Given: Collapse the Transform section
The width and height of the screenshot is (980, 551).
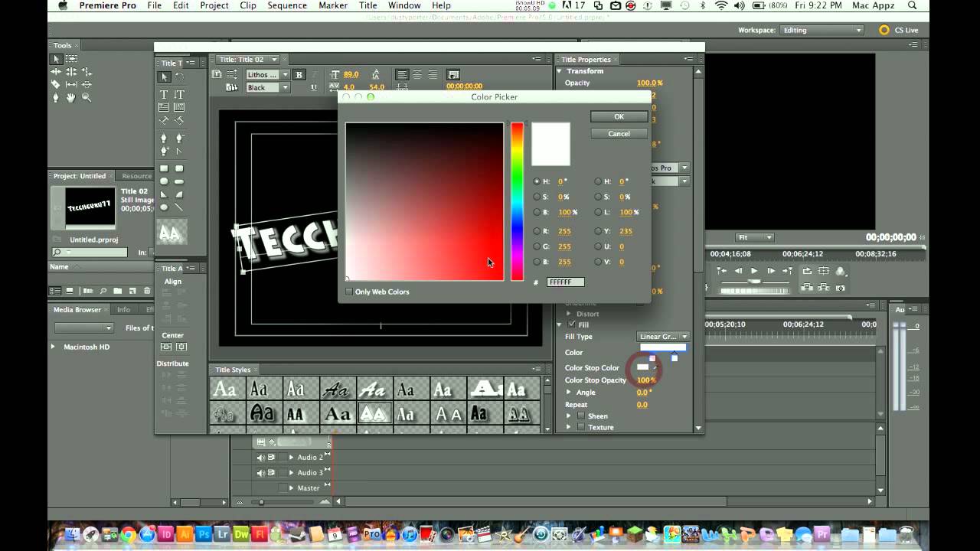Looking at the screenshot, I should point(560,71).
